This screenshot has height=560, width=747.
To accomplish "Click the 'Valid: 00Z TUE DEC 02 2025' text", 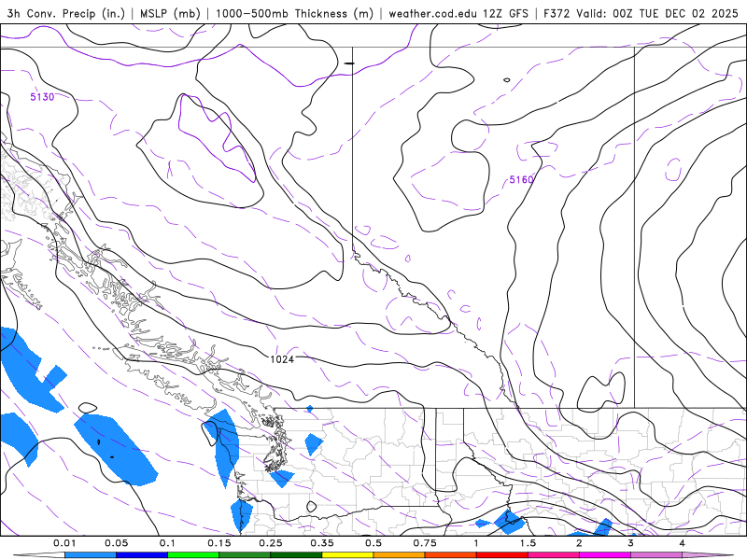I will (657, 13).
